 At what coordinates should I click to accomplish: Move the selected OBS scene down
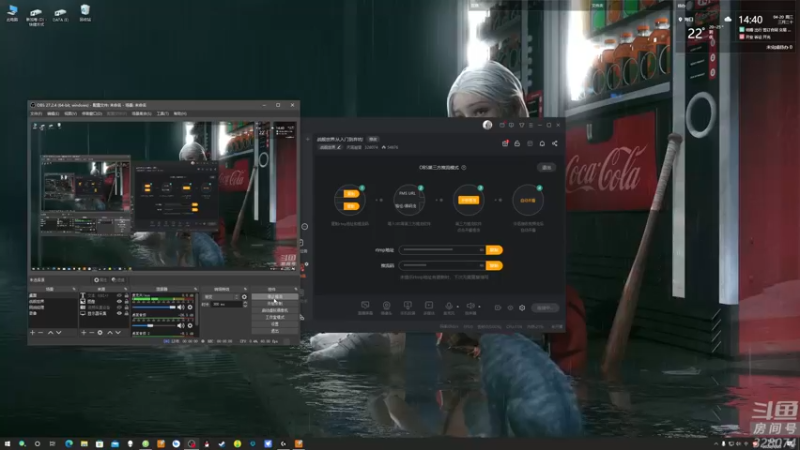point(59,333)
